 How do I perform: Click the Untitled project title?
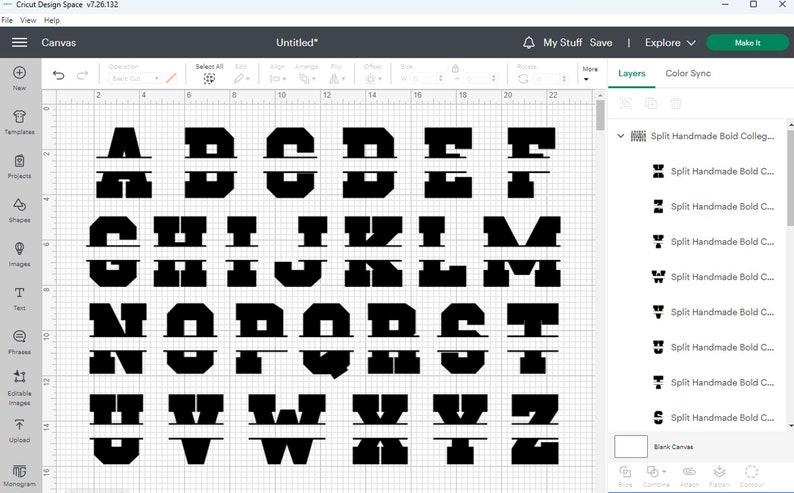tap(297, 43)
